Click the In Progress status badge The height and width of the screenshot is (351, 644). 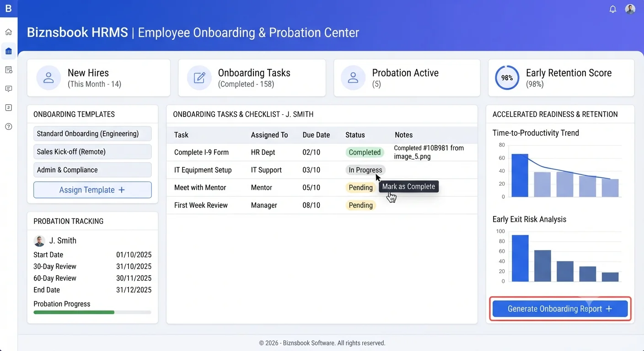365,170
